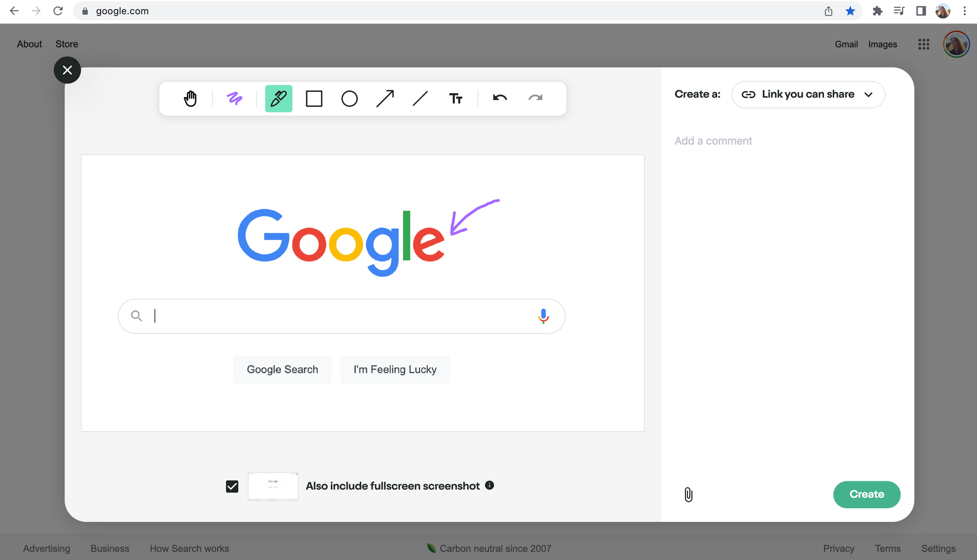977x560 pixels.
Task: Activate the text annotation tool
Action: (455, 99)
